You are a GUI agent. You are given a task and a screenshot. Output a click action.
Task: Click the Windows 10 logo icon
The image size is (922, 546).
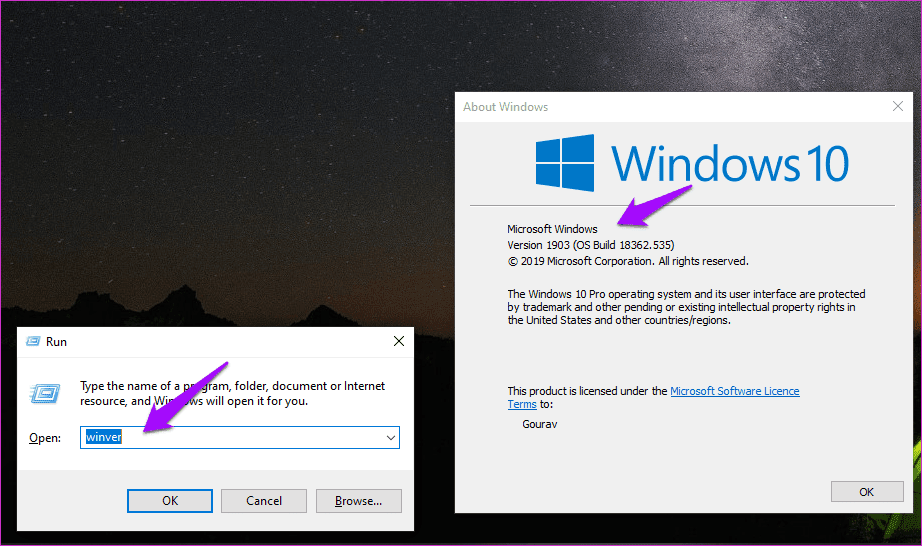(564, 163)
